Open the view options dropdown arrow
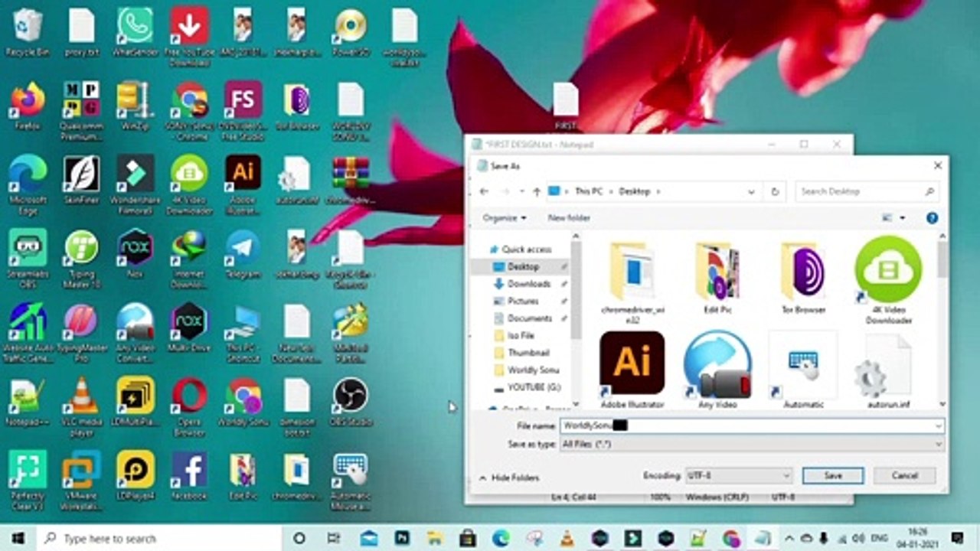Screen dimensions: 980x551 coord(903,218)
